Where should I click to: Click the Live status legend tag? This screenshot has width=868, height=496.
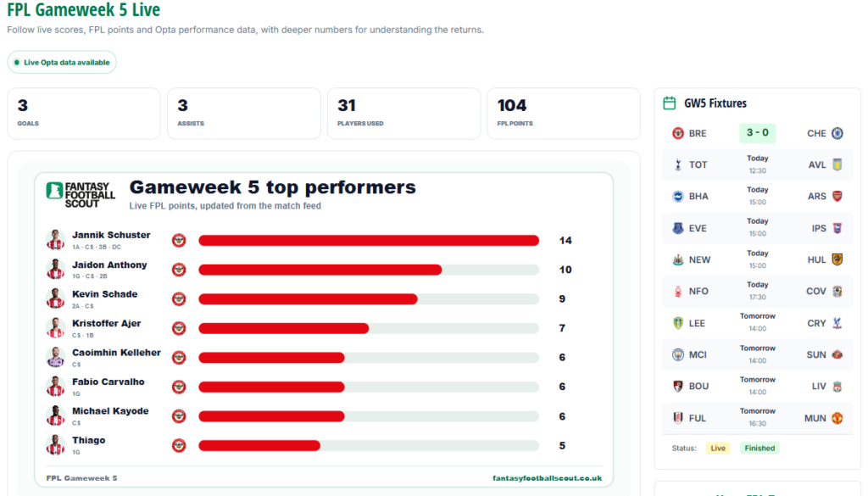point(718,449)
